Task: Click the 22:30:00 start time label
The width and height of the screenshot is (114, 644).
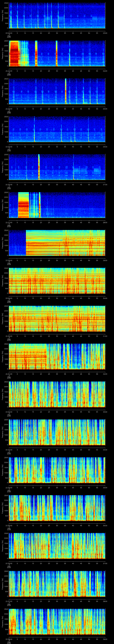Action: click(9, 336)
